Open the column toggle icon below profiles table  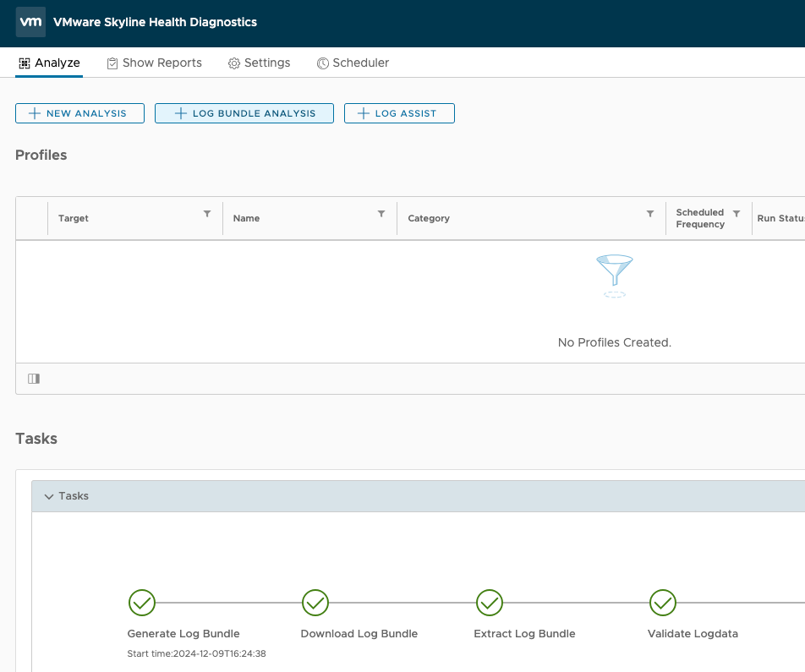[34, 379]
